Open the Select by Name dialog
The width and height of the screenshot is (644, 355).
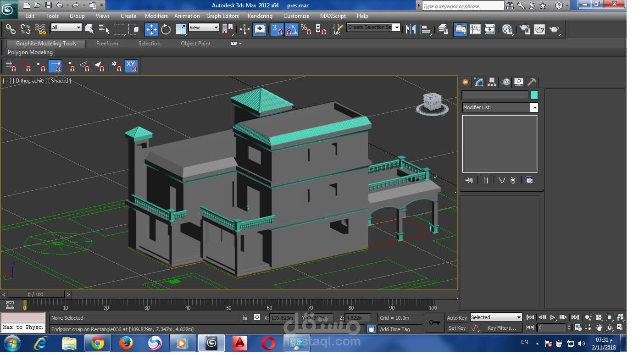pos(104,29)
